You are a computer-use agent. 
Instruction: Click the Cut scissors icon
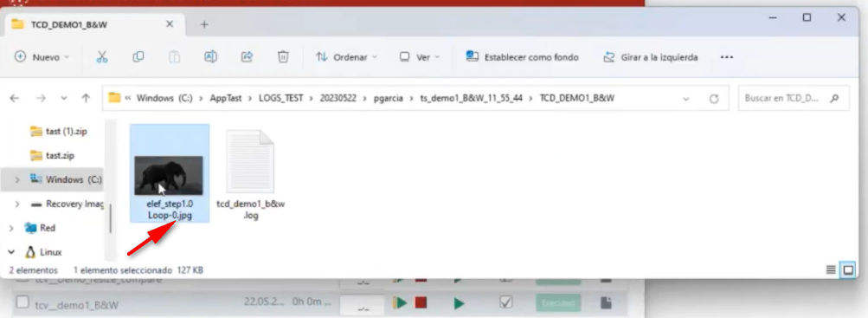(102, 57)
